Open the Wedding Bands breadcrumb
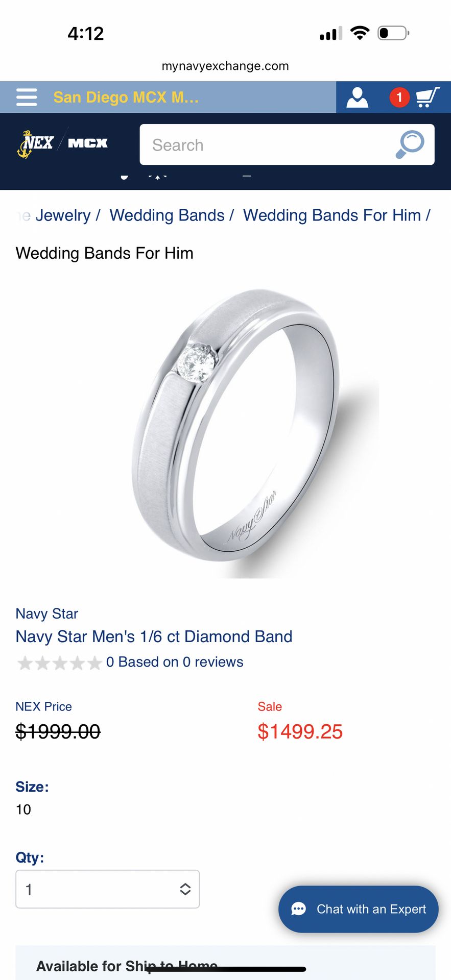 tap(167, 215)
